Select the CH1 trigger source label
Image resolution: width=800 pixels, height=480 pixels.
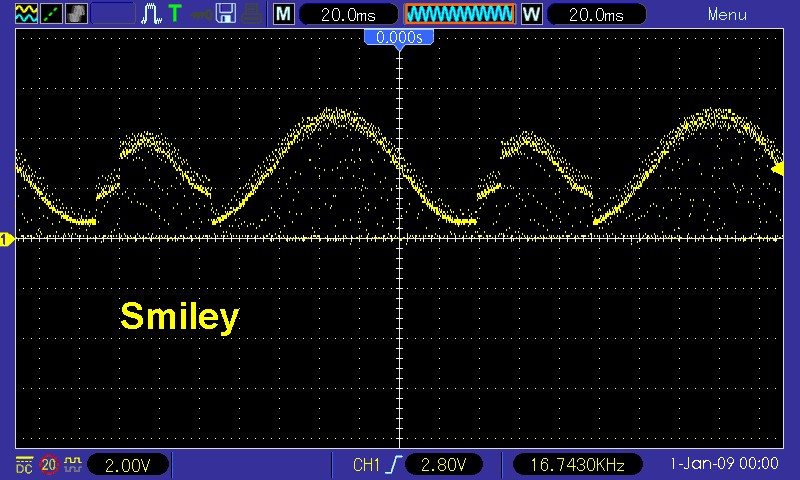point(368,465)
